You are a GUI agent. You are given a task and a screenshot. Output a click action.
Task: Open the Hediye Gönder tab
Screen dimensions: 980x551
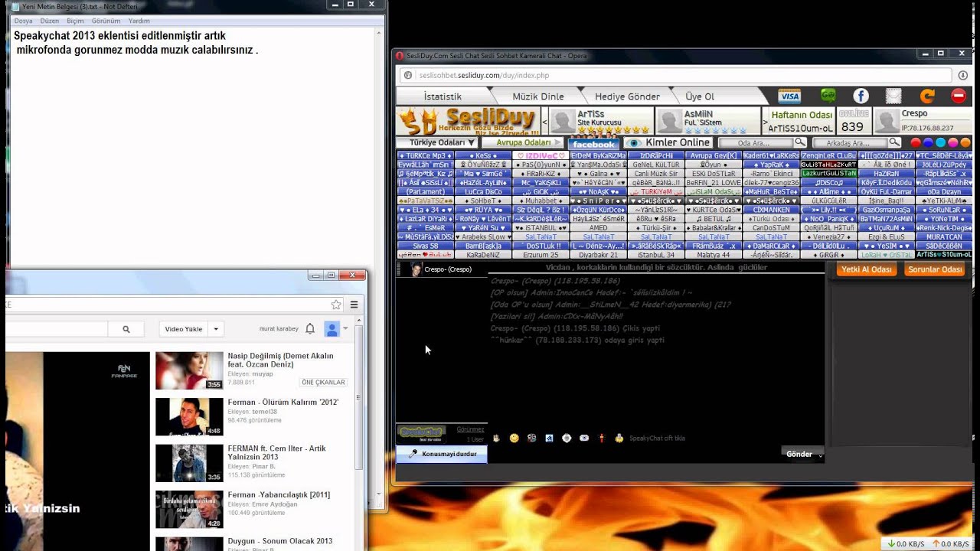coord(628,96)
